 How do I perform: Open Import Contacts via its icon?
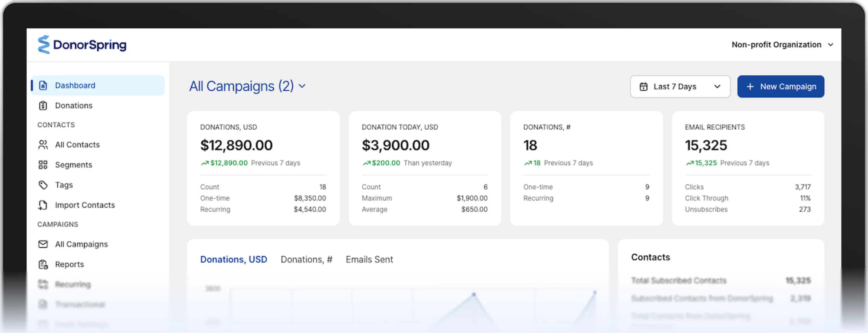click(x=43, y=205)
